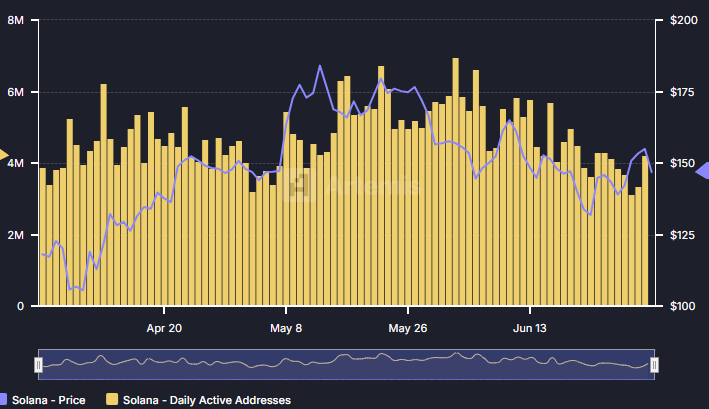This screenshot has height=409, width=709.
Task: Click the yellow marker arrow on left axis
Action: coord(4,155)
